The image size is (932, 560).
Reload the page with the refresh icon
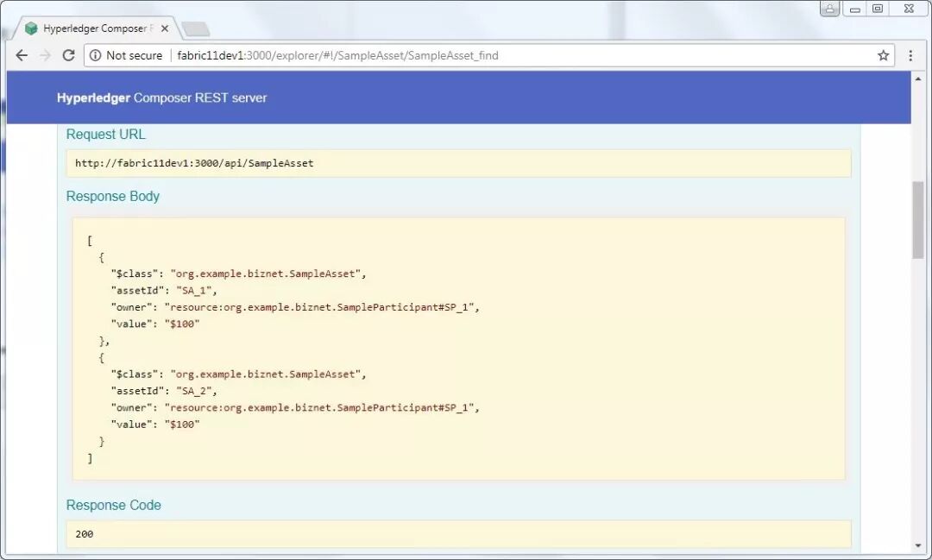(x=68, y=55)
